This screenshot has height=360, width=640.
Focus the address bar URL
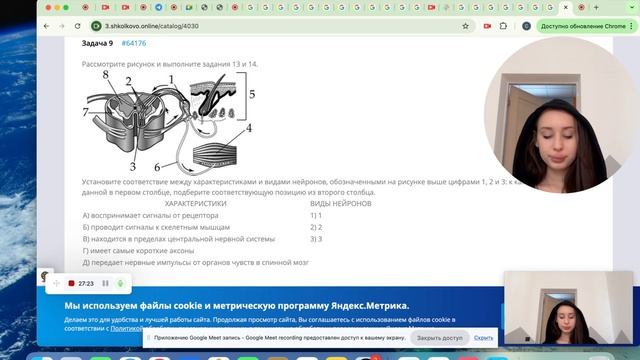(152, 26)
